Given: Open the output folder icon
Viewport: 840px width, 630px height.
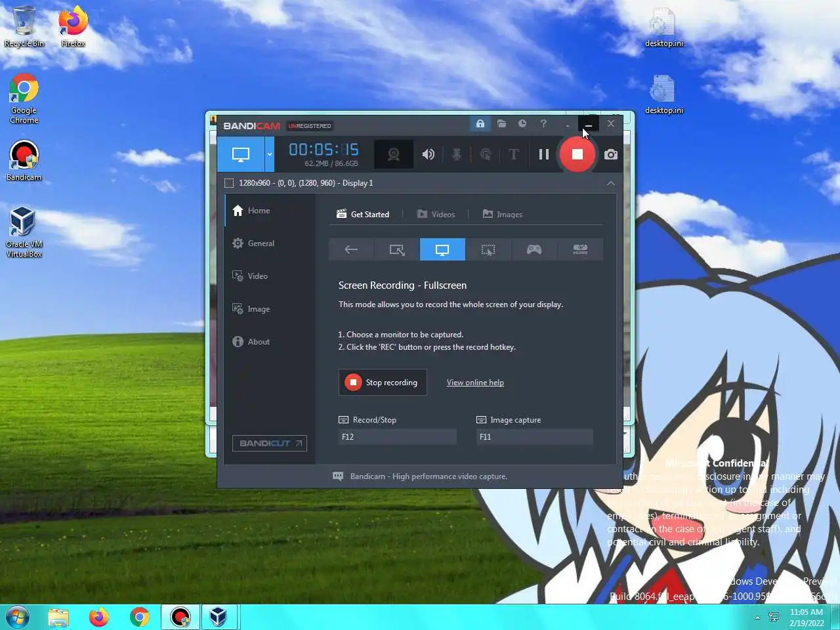Looking at the screenshot, I should pos(501,123).
